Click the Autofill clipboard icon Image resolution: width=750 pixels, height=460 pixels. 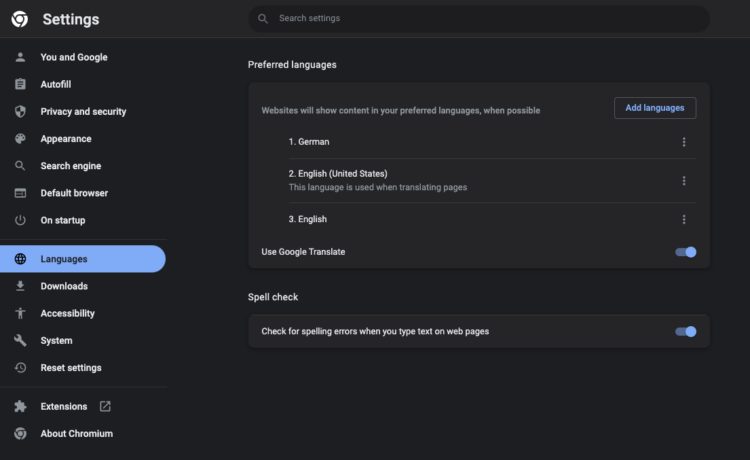pos(20,85)
